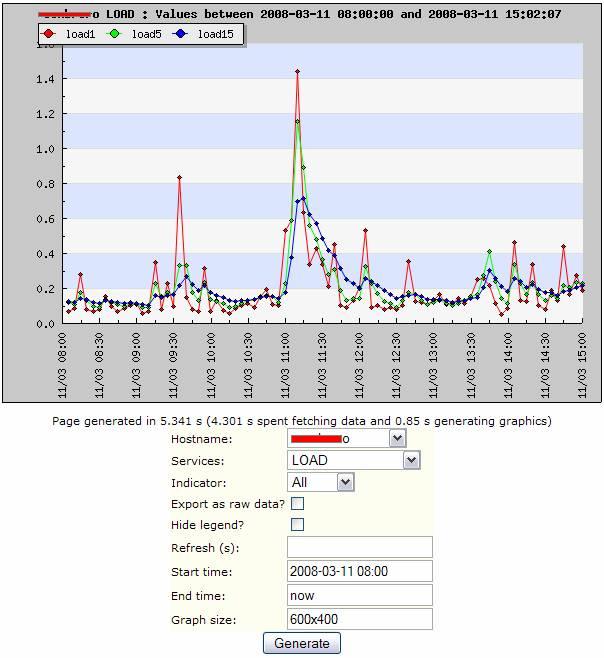Click the load1 legend label

click(81, 34)
